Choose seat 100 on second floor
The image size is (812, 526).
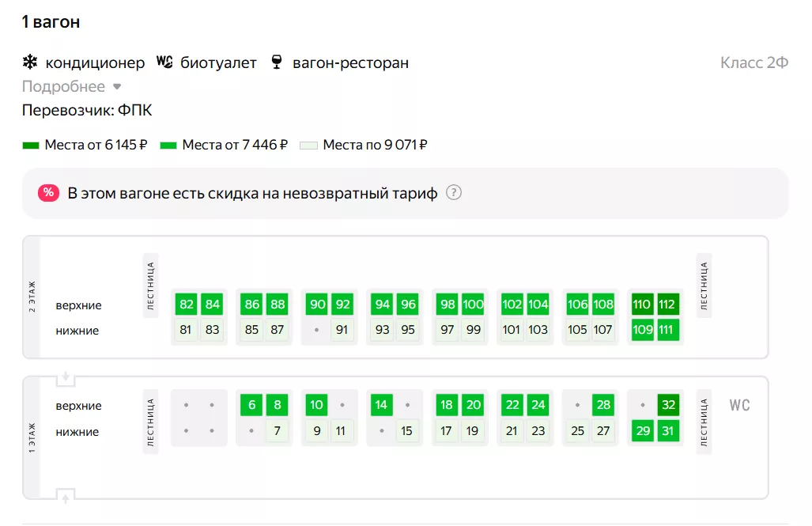[x=473, y=305]
